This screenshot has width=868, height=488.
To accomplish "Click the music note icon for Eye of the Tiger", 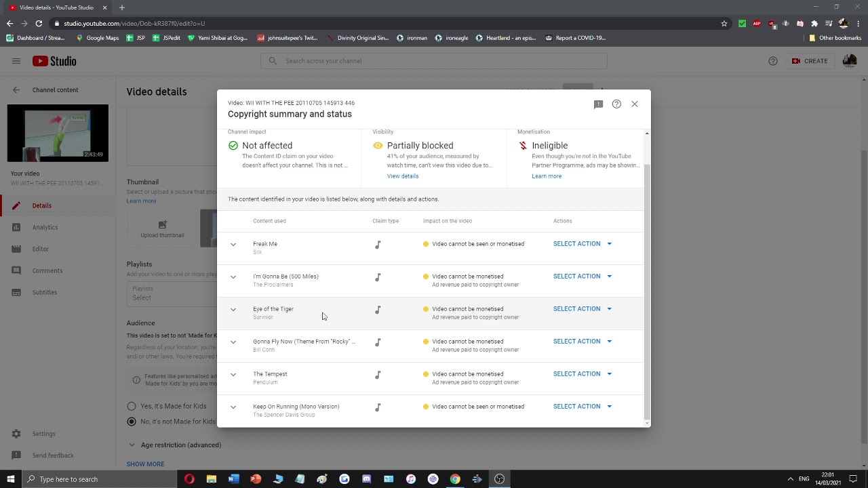I will tap(378, 309).
